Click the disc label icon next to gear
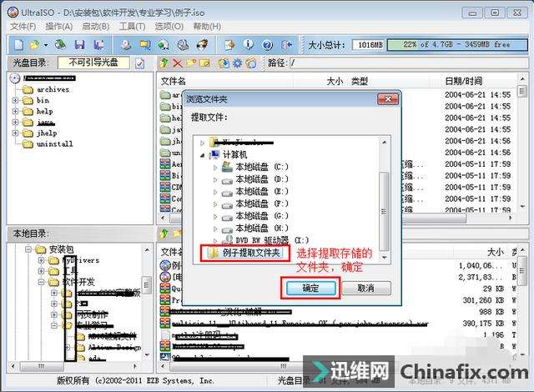Image resolution: width=534 pixels, height=392 pixels. pos(251,63)
